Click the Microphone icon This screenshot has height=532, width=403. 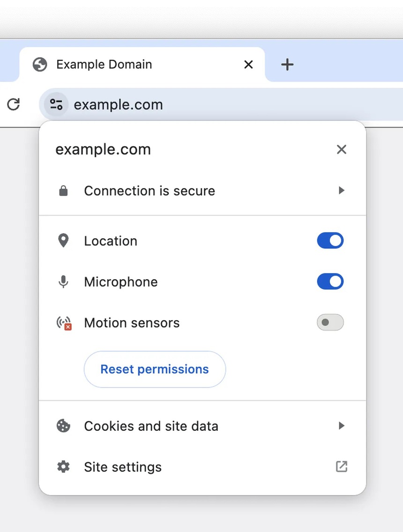(x=63, y=282)
